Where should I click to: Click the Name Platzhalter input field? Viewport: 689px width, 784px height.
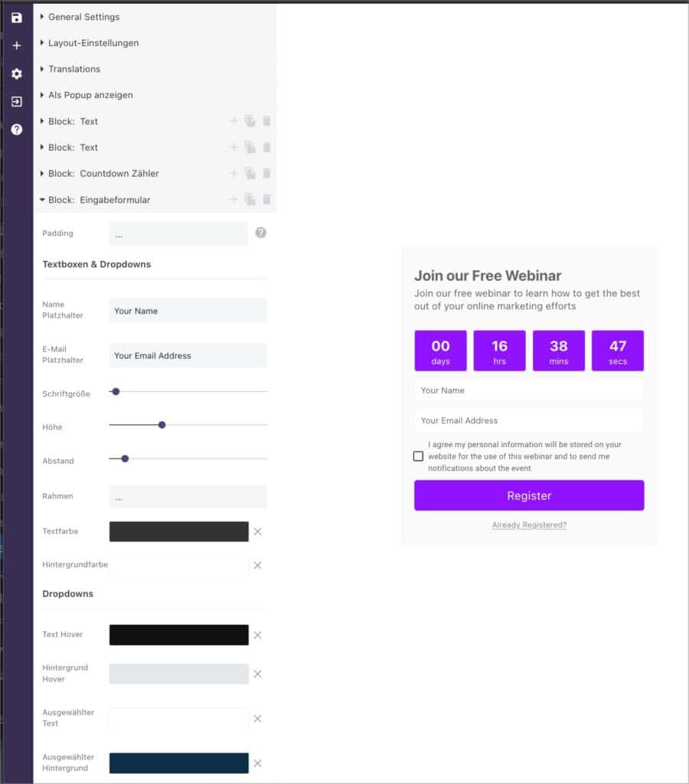click(x=188, y=311)
